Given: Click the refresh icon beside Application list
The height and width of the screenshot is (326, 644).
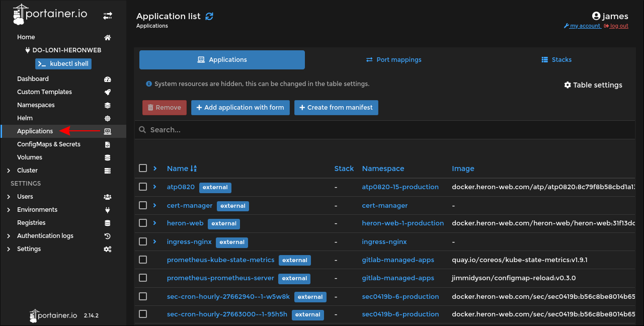Looking at the screenshot, I should pos(209,16).
